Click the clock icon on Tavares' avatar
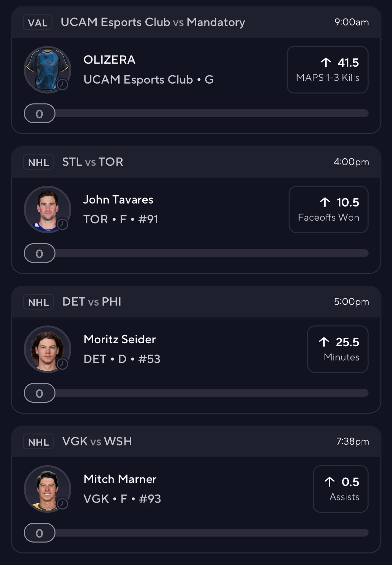Viewport: 392px width, 565px height. (62, 224)
